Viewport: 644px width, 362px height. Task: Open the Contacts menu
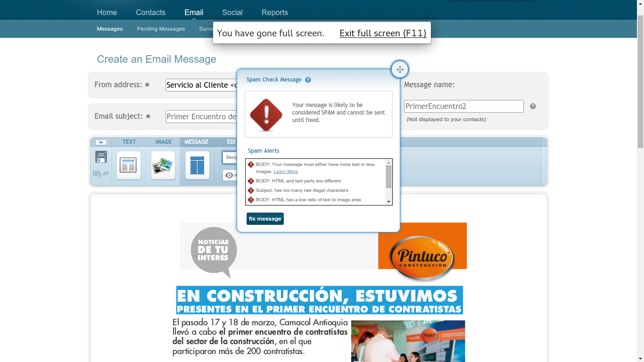pyautogui.click(x=151, y=12)
